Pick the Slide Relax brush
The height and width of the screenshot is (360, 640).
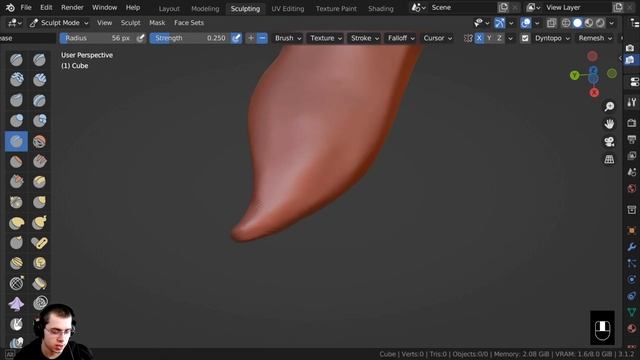(16, 284)
